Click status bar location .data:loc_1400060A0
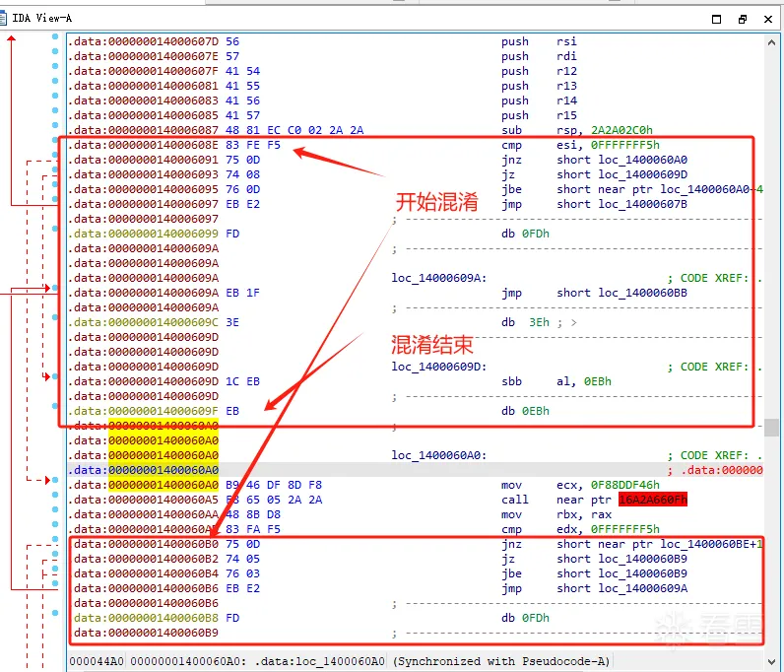Screen dimensions: 784x672 (x=319, y=661)
